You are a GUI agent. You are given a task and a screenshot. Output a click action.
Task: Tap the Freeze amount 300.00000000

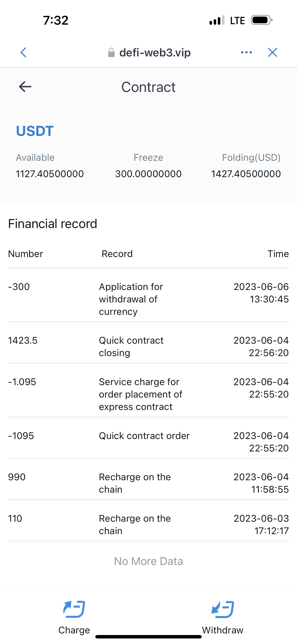[148, 174]
